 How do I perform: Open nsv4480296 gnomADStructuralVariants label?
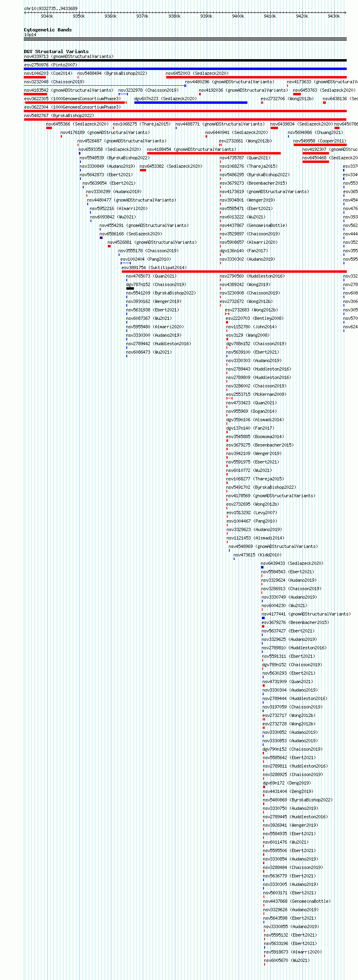point(230,82)
